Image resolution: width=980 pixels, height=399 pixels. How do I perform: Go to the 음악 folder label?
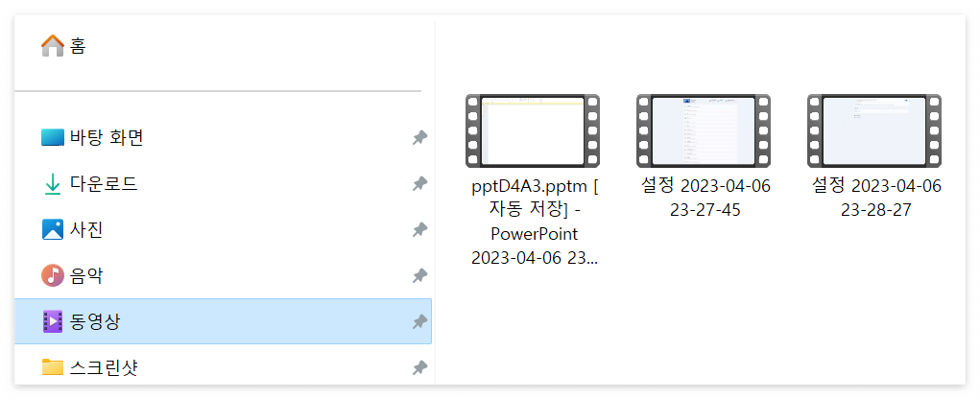pos(87,275)
